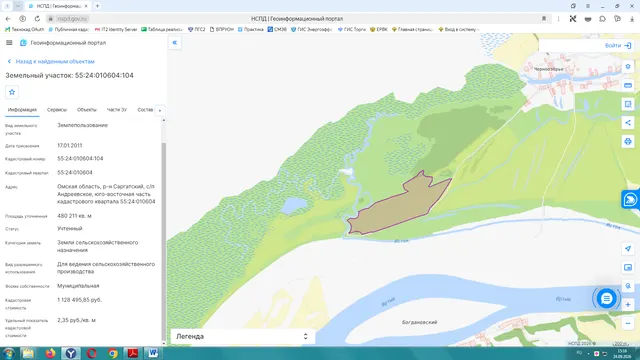
Task: Open Публичная кадастровая bookmark
Action: tap(69, 29)
